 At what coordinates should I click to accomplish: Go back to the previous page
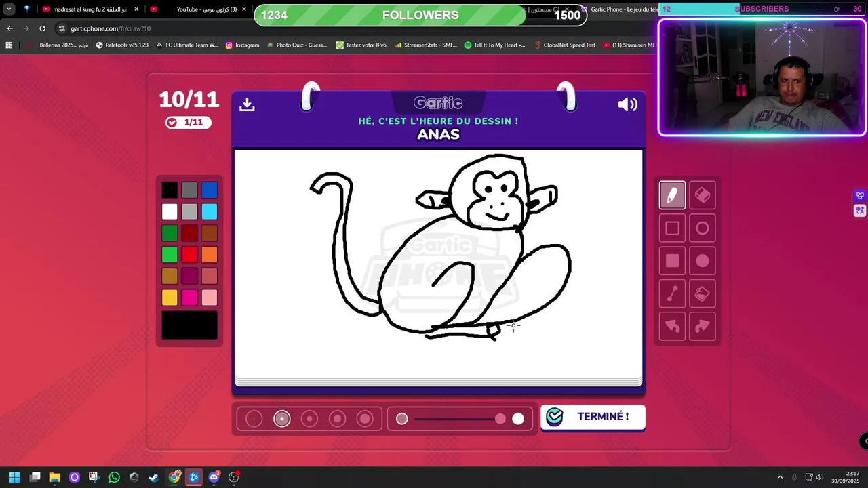click(9, 28)
